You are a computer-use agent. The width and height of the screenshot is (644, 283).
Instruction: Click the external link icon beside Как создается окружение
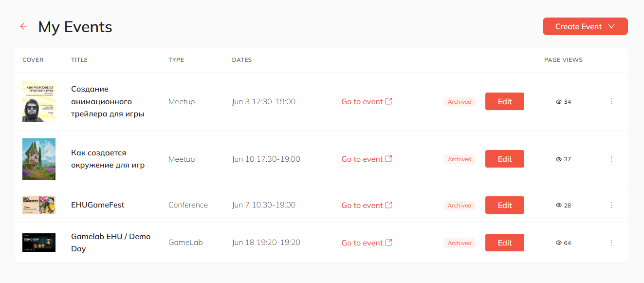tap(389, 158)
